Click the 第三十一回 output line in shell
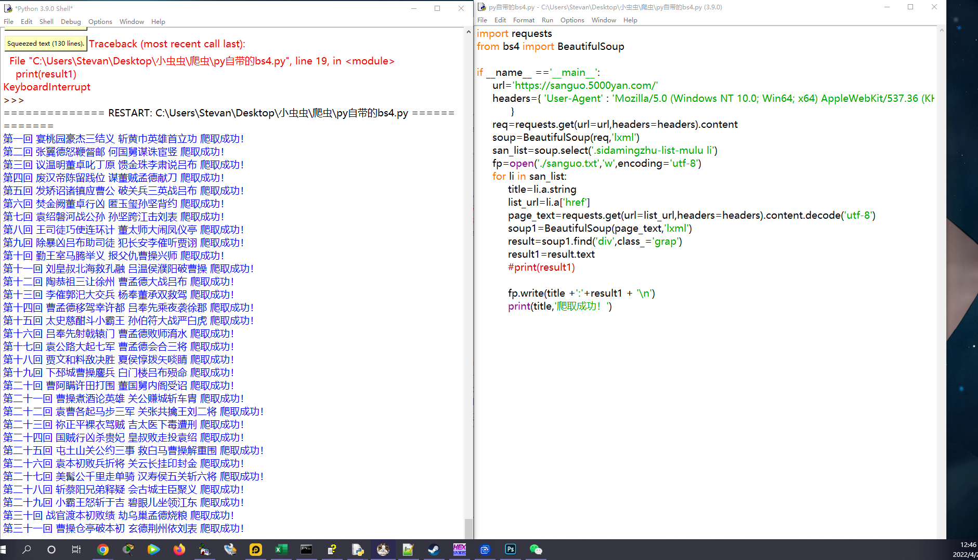The width and height of the screenshot is (978, 560). pos(123,528)
